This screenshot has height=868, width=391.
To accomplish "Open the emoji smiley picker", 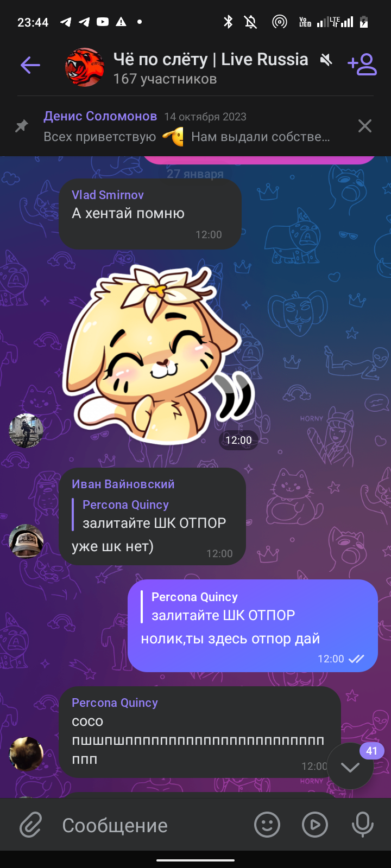I will coord(267,825).
